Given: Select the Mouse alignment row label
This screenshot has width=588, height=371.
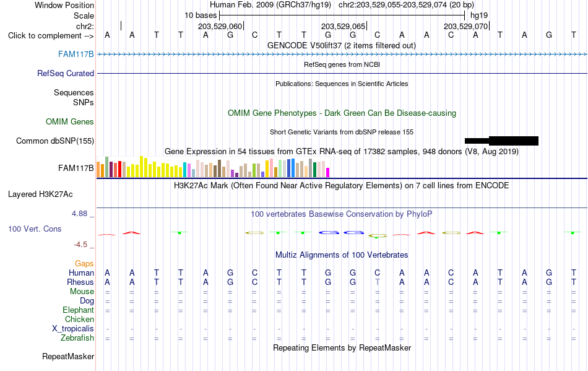Looking at the screenshot, I should coord(82,292).
